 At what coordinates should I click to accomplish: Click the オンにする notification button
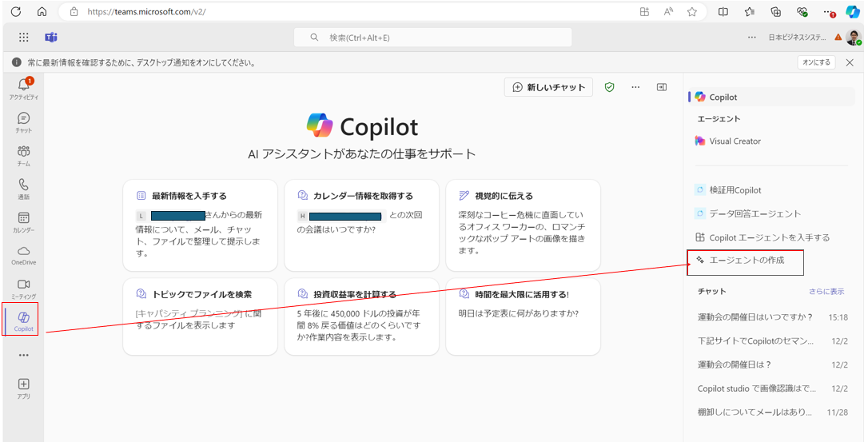pos(817,62)
